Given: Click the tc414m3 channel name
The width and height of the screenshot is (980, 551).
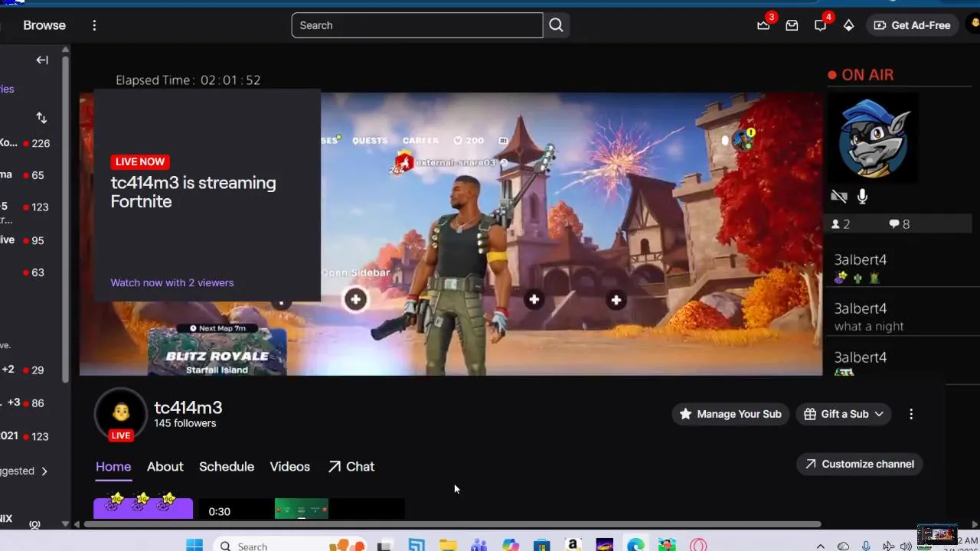Looking at the screenshot, I should 188,408.
